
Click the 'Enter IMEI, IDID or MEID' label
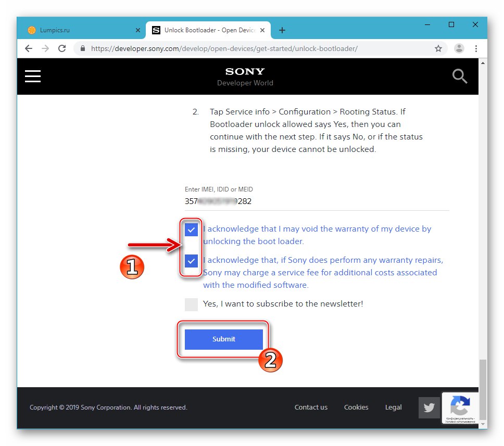click(219, 189)
